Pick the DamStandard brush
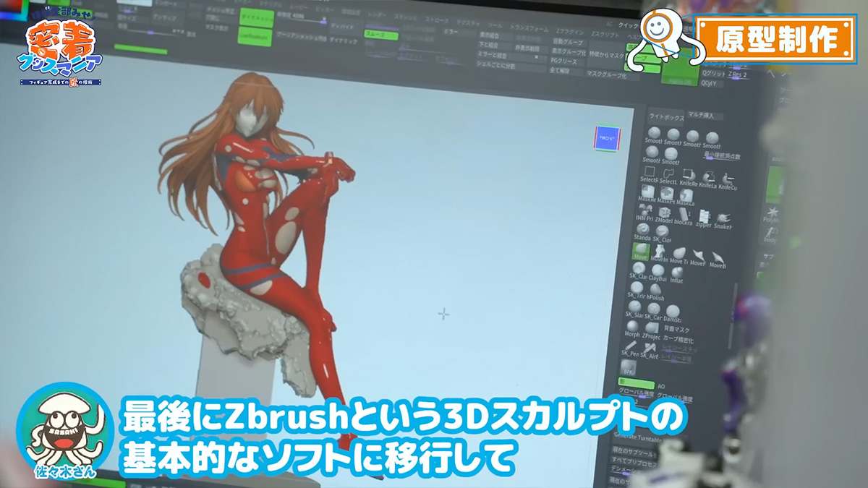868x488 pixels. point(673,311)
